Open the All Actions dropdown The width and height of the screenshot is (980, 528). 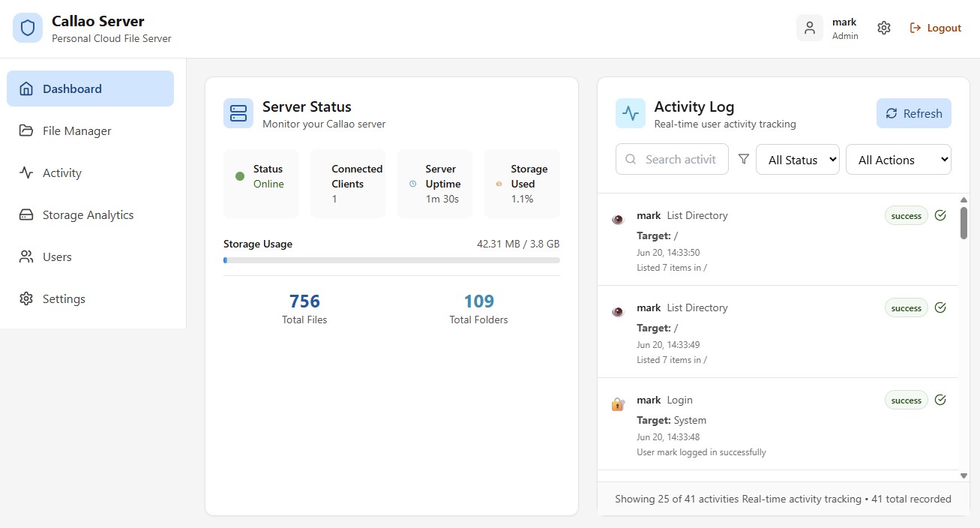[898, 160]
